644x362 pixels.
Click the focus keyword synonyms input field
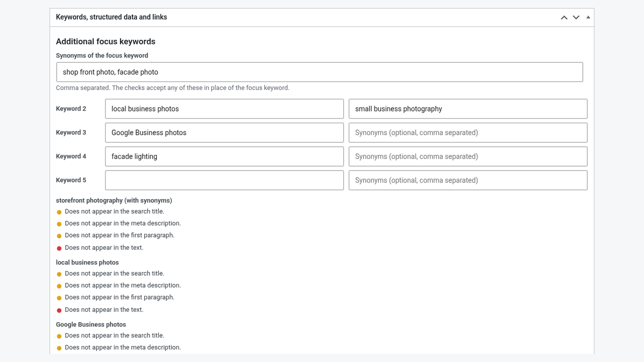320,72
